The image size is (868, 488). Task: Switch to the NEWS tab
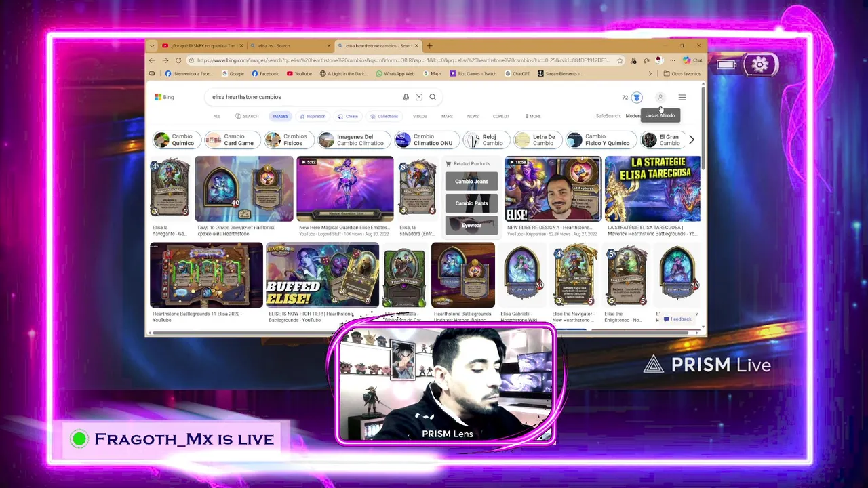tap(473, 116)
